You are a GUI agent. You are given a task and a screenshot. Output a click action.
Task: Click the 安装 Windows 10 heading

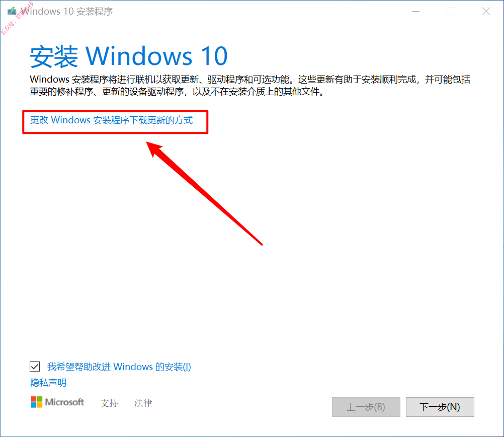coord(129,56)
